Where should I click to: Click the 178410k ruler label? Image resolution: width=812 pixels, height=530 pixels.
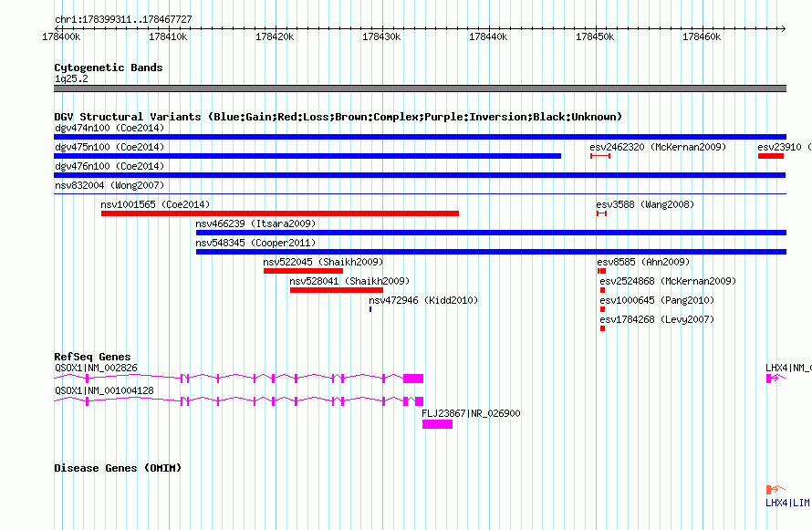(168, 36)
